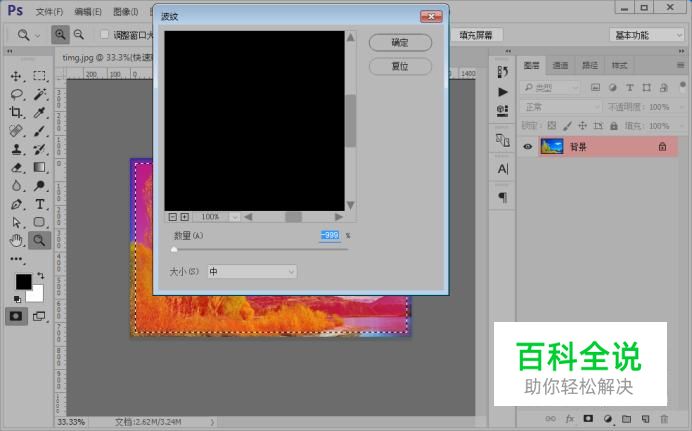The width and height of the screenshot is (692, 431).
Task: Confirm the dialog with 确定
Action: 400,43
